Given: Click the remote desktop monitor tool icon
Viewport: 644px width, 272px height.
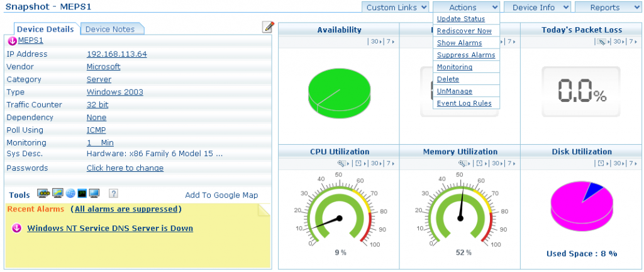Looking at the screenshot, I should [x=94, y=193].
